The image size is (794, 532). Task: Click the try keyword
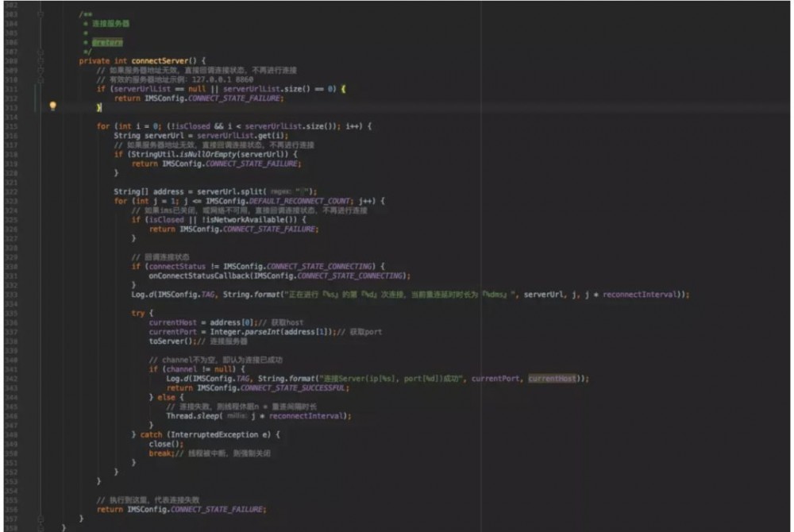click(137, 314)
